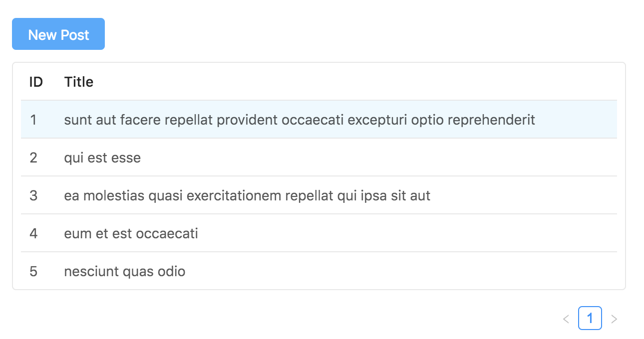Open post titled 'sunt aut facere repellat'

(300, 120)
